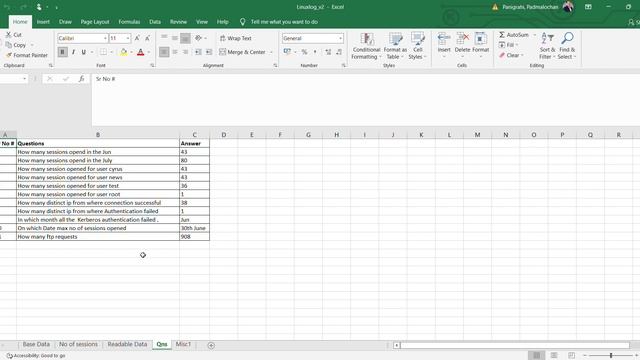Apply Percent Style
The width and height of the screenshot is (640, 360).
click(x=304, y=52)
